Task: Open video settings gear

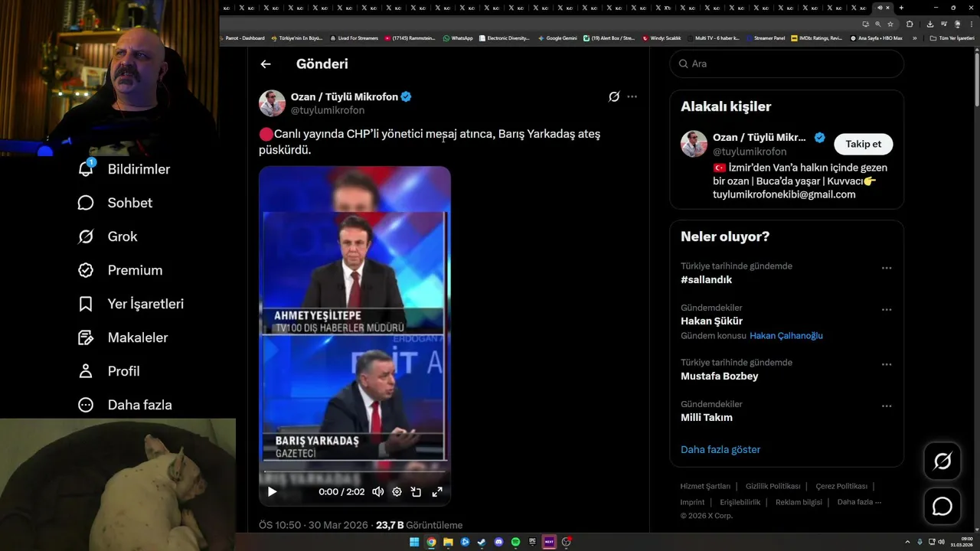Action: pos(397,492)
